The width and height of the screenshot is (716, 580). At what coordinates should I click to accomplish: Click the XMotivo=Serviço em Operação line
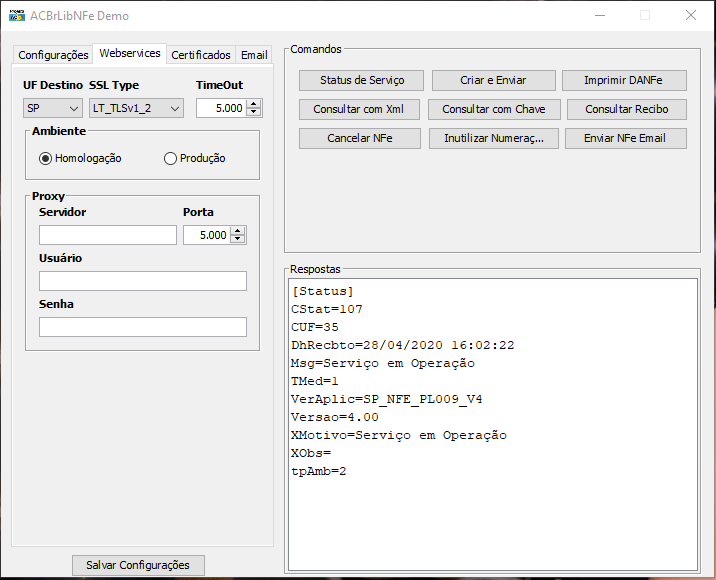[x=399, y=435]
